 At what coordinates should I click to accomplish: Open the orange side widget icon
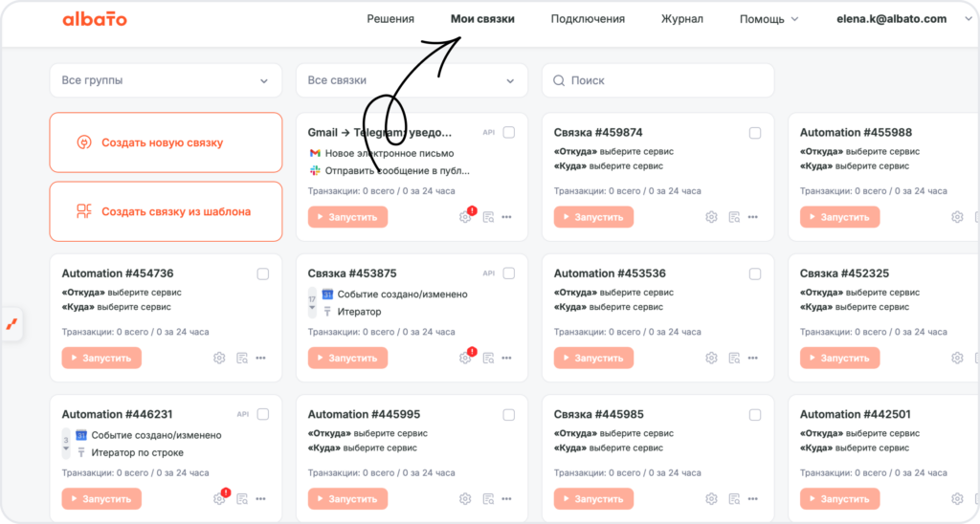click(x=11, y=324)
